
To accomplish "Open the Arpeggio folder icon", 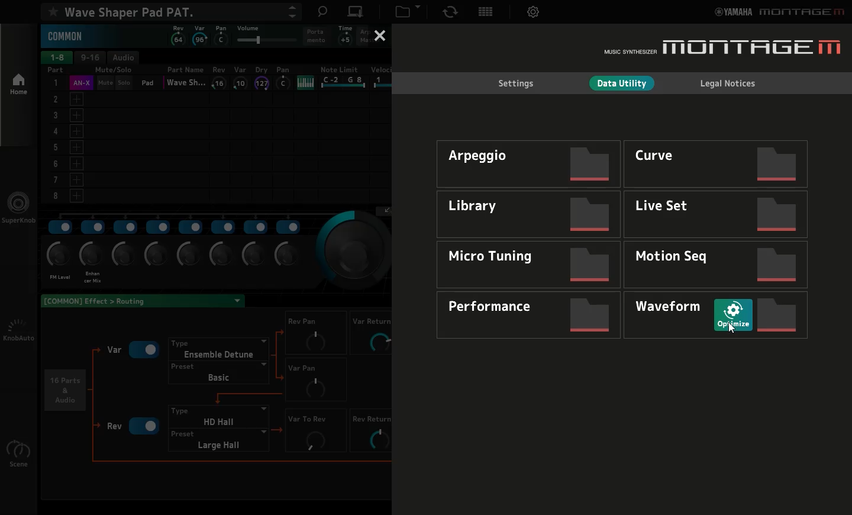I will (589, 164).
